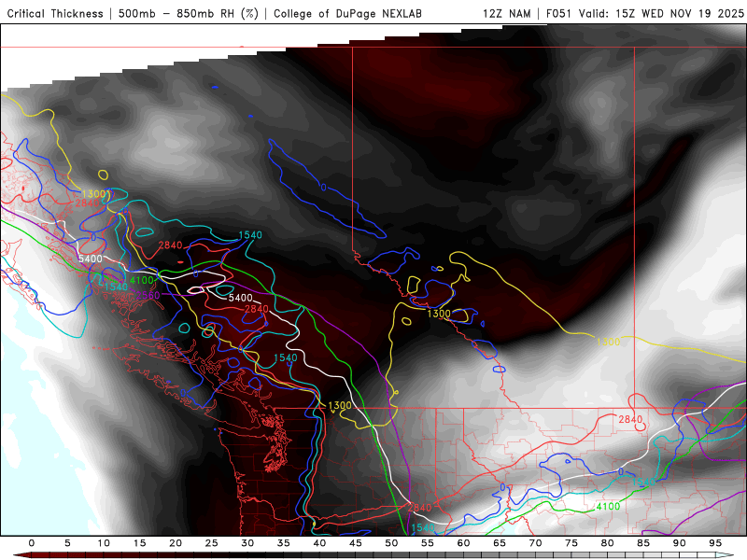Click the colorbar scale value "60"
The height and width of the screenshot is (560, 747).
coord(463,543)
